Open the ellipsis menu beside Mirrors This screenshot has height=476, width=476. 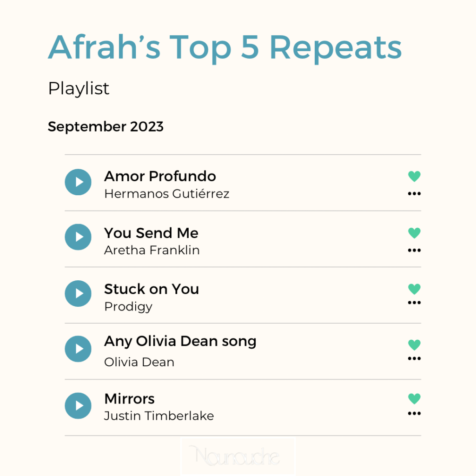(414, 414)
